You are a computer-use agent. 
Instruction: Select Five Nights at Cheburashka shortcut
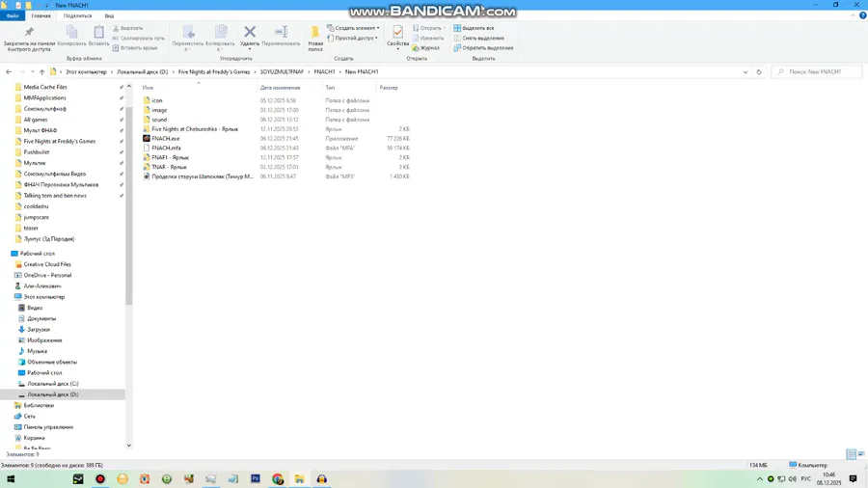pos(195,129)
